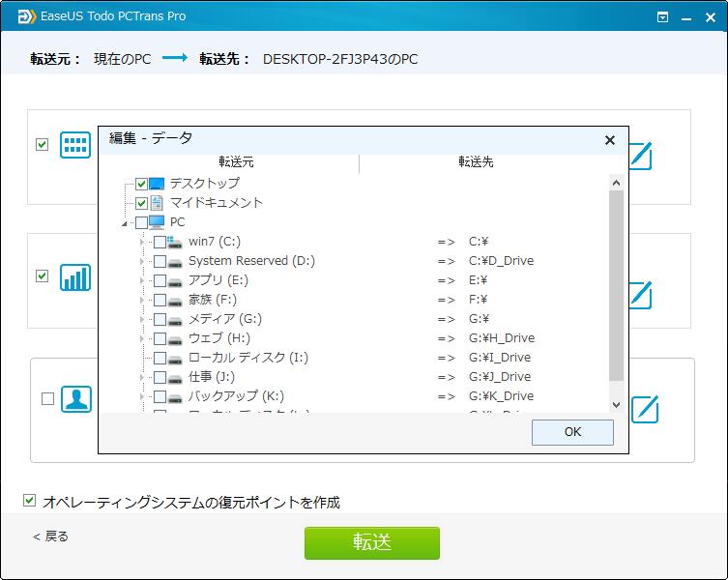Click the バックアップ (K:) drive icon
Image resolution: width=728 pixels, height=580 pixels.
coord(175,398)
